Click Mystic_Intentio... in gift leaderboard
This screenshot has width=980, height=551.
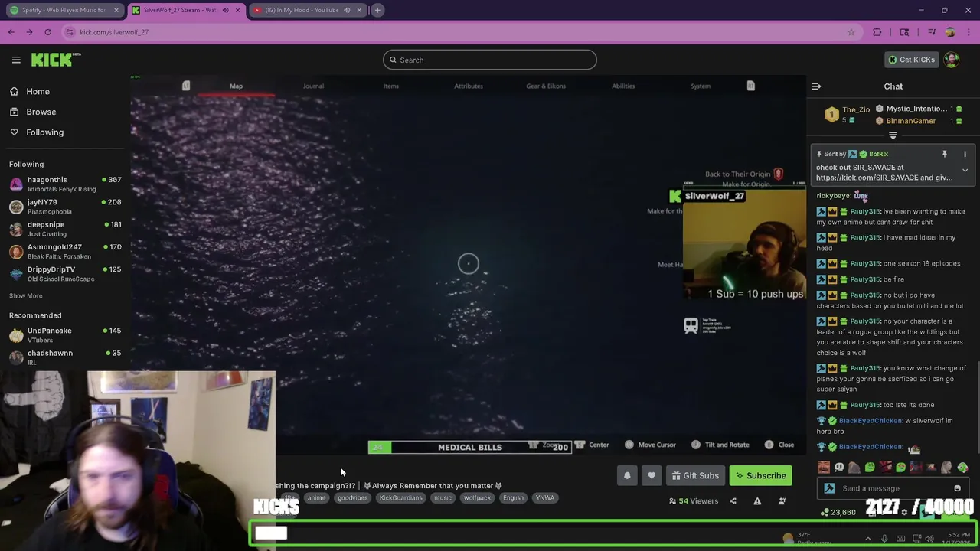point(916,109)
